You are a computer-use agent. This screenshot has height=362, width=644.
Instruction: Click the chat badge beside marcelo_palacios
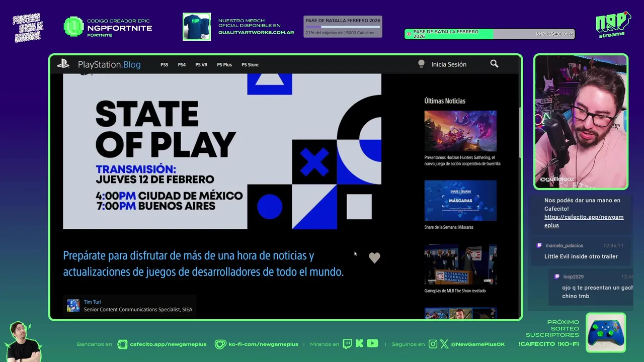pos(539,246)
